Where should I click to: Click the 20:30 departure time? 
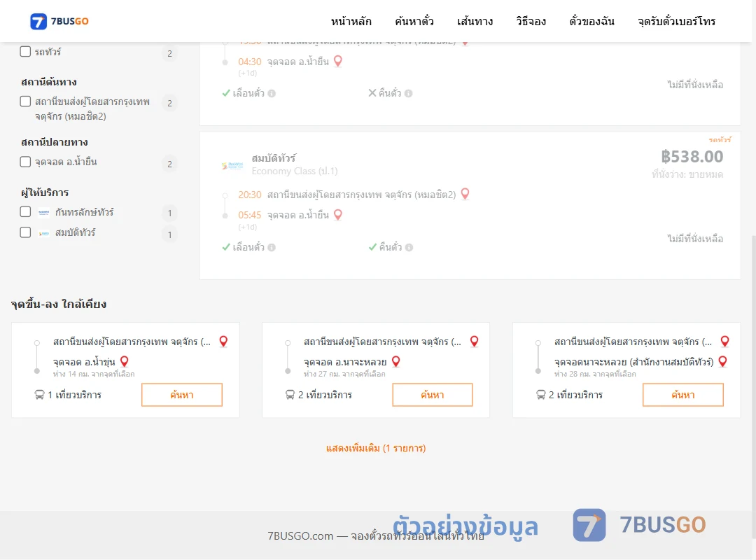point(250,195)
